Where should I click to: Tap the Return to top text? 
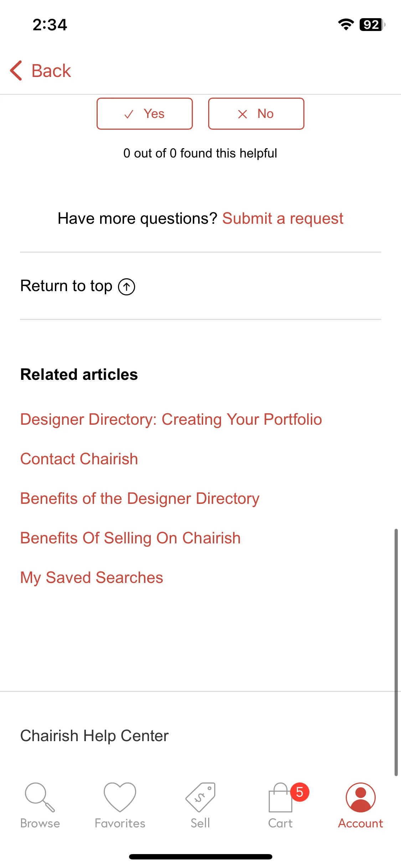[x=66, y=286]
